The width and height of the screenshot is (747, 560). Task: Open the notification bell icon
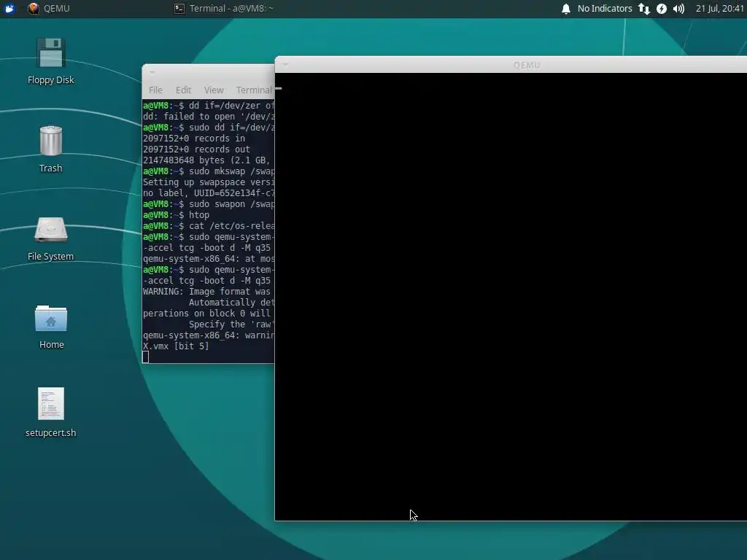(566, 9)
